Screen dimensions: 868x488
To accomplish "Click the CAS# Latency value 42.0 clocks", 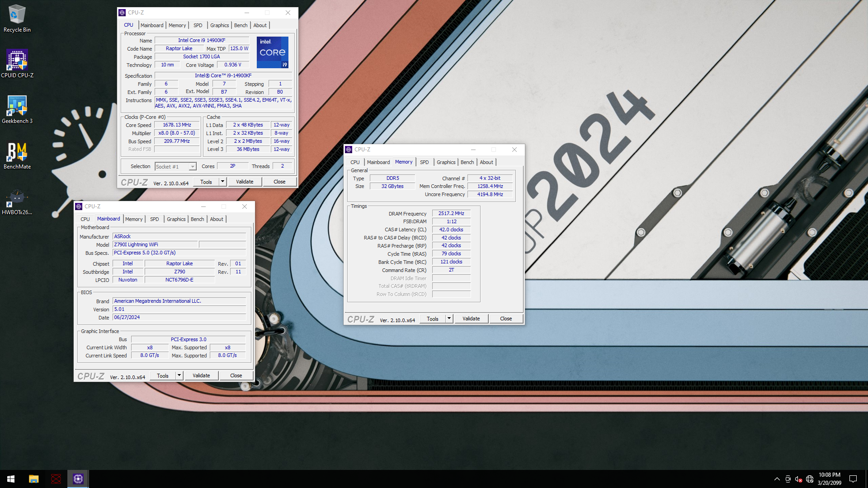I will coord(451,230).
